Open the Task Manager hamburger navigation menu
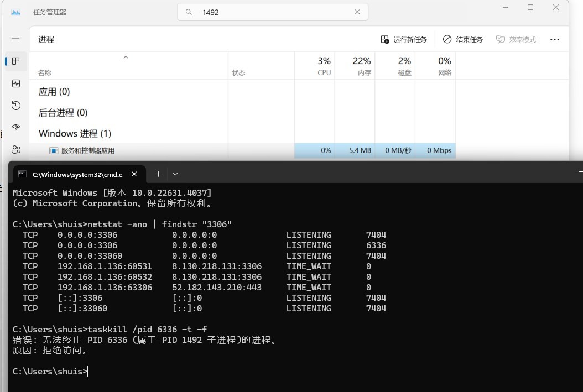This screenshot has width=583, height=392. (x=15, y=39)
